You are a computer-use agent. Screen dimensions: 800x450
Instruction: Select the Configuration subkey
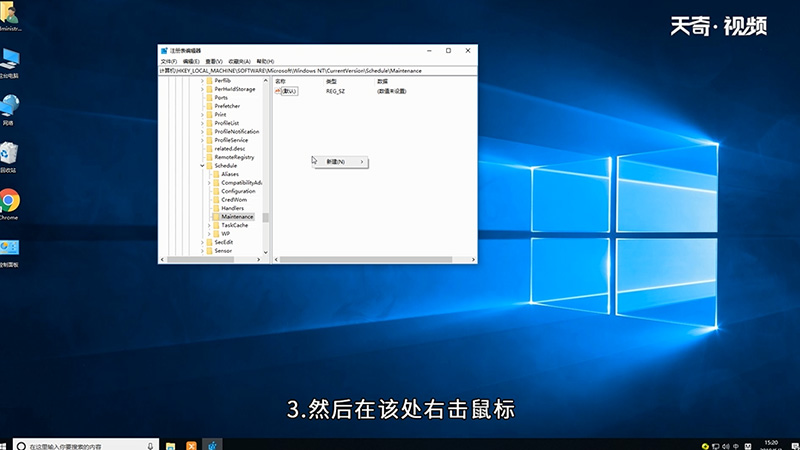click(238, 191)
